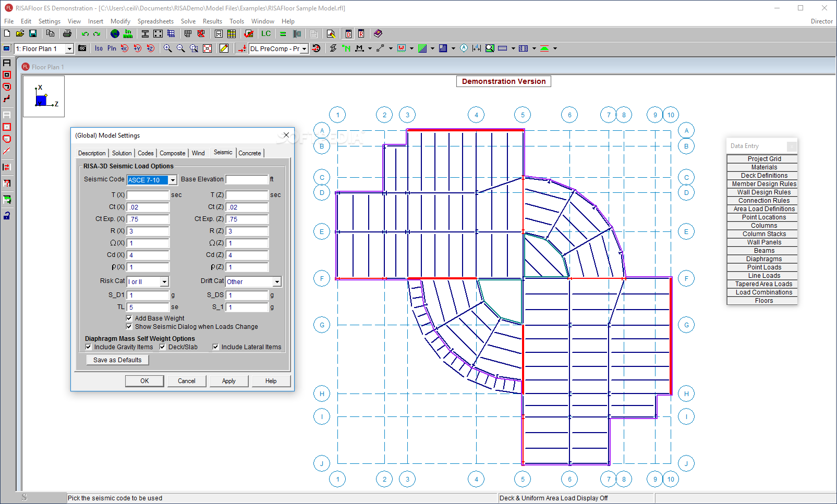Save the model with the floppy disk icon
Screen dimensions: 837x504
click(x=33, y=33)
